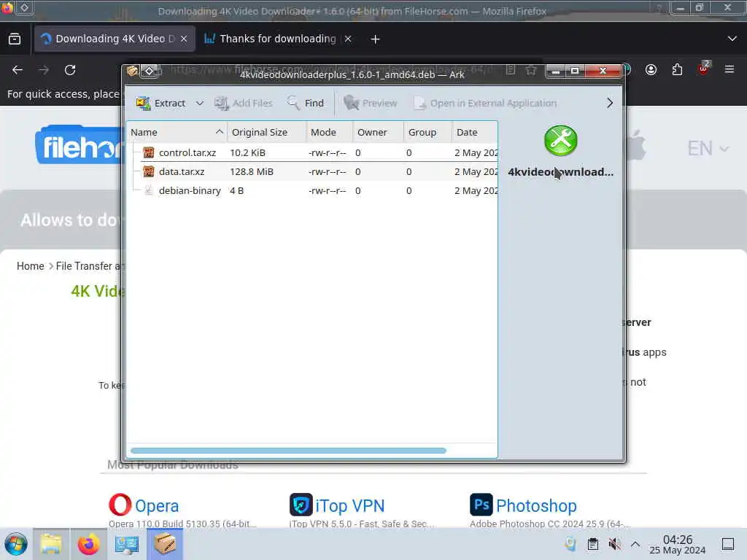
Task: Open the iTop VPN download link
Action: [349, 506]
